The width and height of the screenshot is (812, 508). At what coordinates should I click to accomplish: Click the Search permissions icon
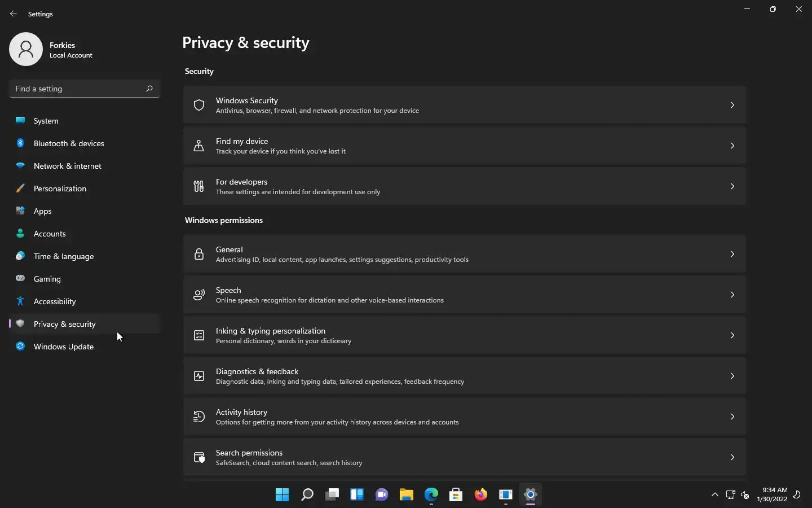coord(199,457)
